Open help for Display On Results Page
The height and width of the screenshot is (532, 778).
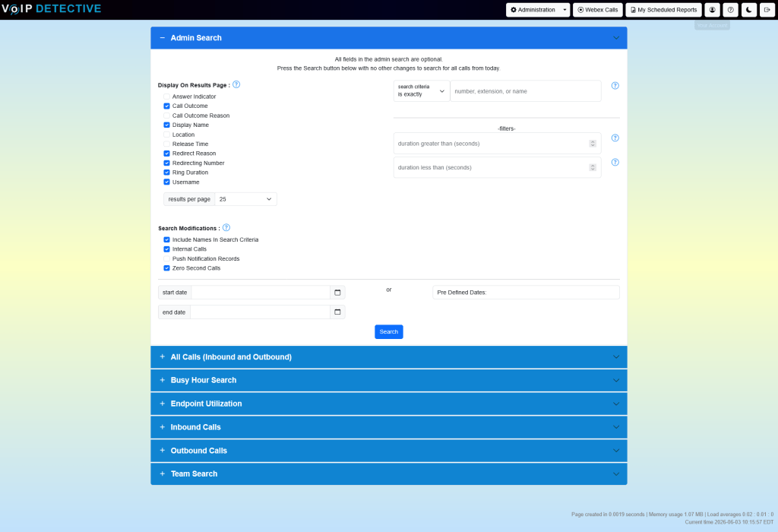coord(237,84)
